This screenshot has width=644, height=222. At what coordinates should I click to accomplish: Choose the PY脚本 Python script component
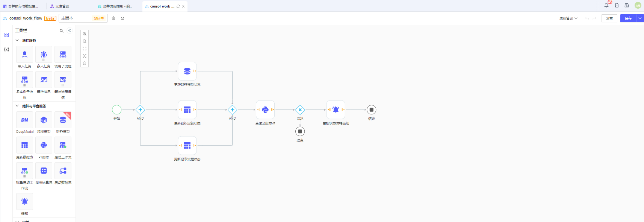44,145
